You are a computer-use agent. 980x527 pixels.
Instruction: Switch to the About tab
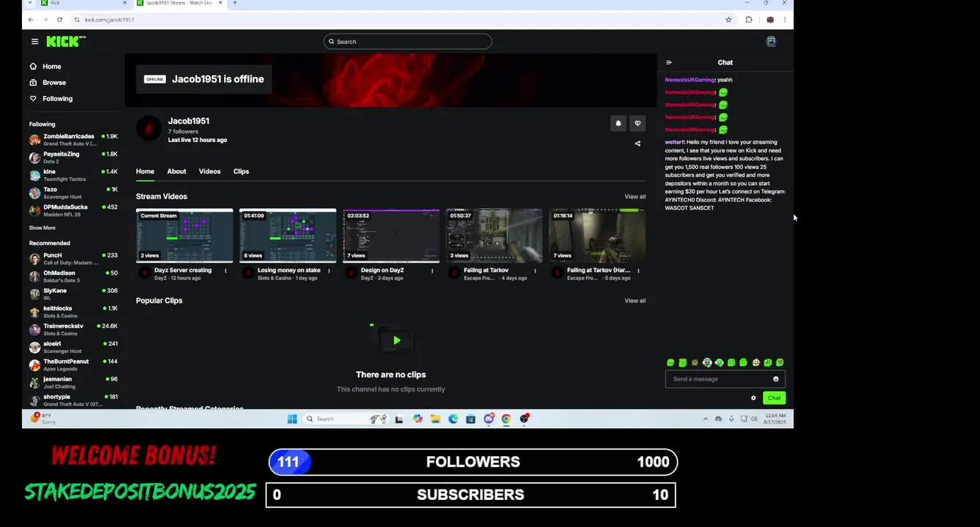[x=176, y=171]
